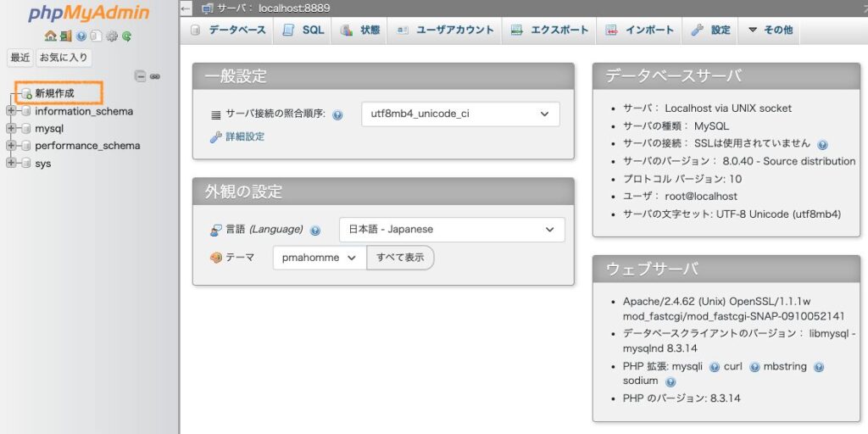Click サーバ: localhost:8889 breadcrumb link

pyautogui.click(x=274, y=8)
